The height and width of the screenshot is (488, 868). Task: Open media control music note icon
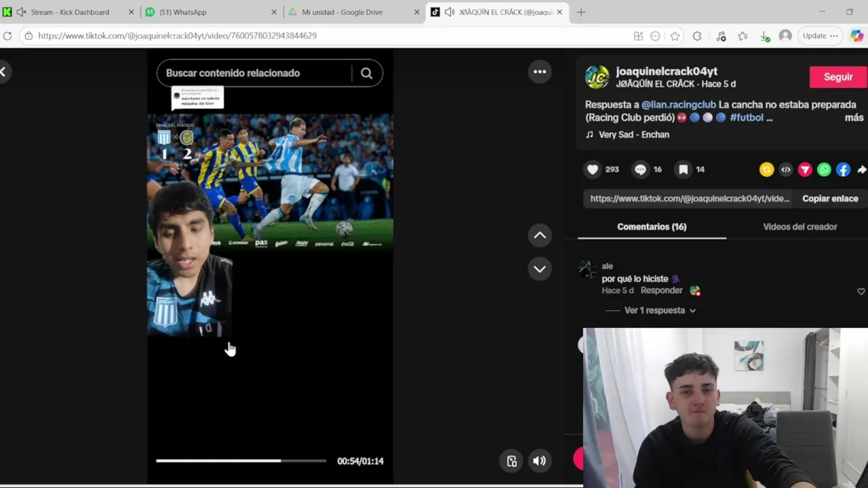[721, 36]
